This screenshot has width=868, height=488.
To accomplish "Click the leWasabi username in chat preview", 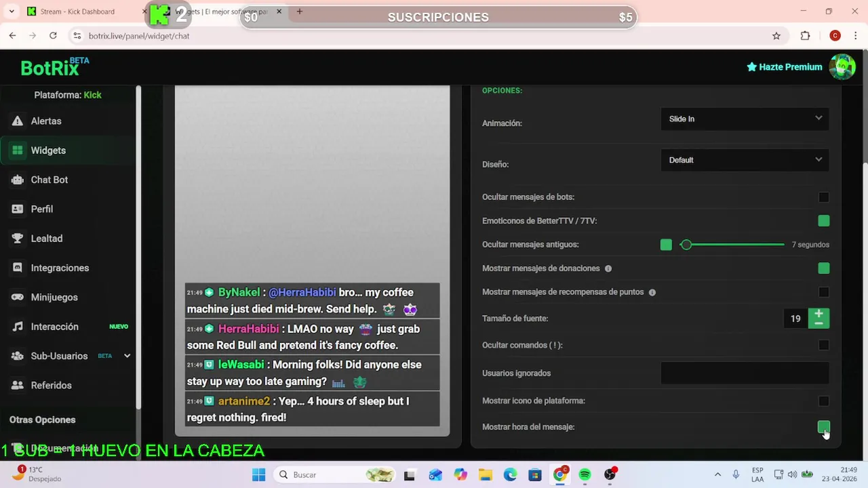I will 241,365.
